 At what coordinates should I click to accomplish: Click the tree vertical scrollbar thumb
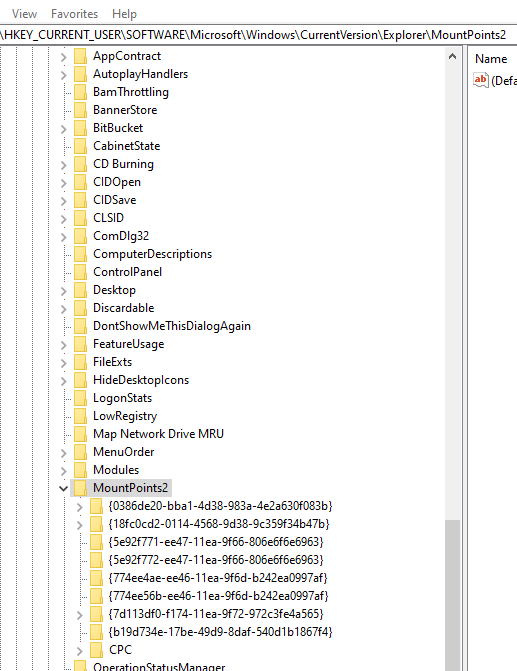click(452, 595)
